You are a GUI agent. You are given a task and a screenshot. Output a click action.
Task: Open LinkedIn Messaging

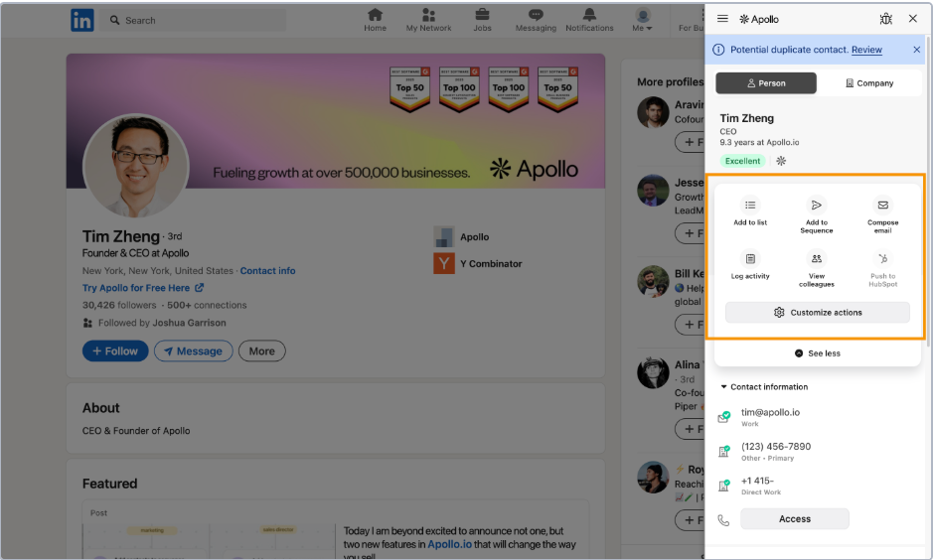tap(536, 20)
